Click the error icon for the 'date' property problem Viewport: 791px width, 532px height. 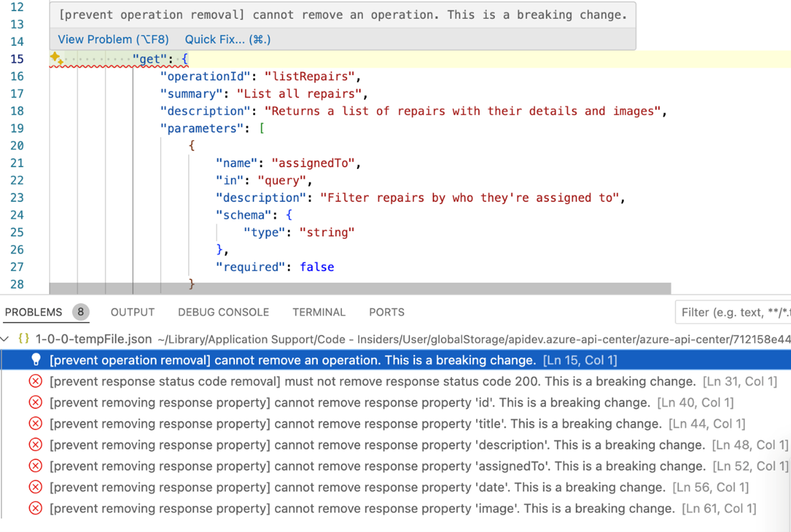pos(35,487)
